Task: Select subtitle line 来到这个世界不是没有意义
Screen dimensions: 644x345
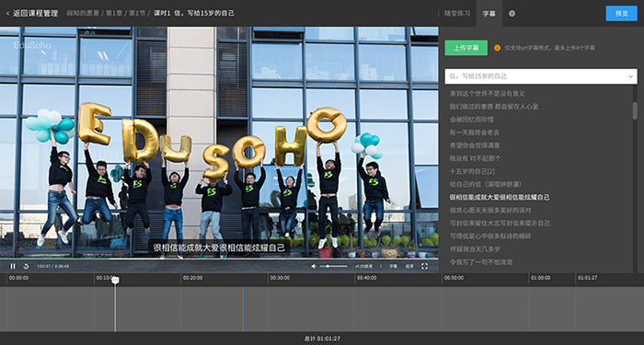Action: (x=487, y=94)
